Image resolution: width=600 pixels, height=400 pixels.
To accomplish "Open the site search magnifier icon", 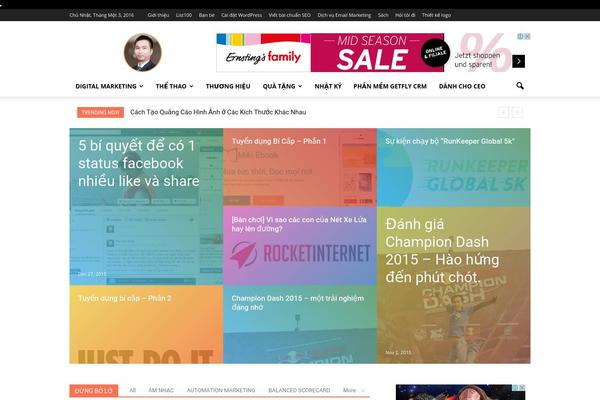I will 520,86.
